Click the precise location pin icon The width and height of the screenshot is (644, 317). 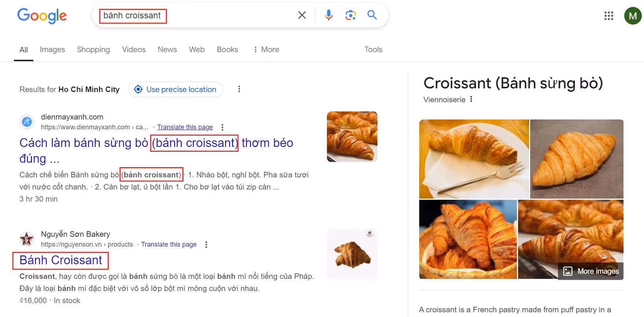pos(138,89)
